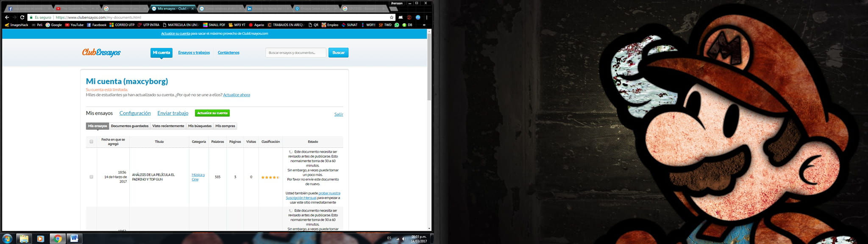Open the TWD bookmark
868x244 pixels.
(x=385, y=25)
